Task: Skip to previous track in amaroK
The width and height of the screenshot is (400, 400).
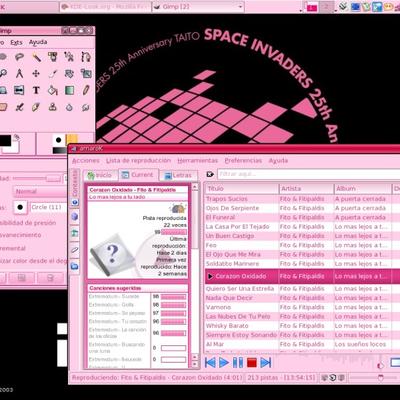Action: (210, 362)
